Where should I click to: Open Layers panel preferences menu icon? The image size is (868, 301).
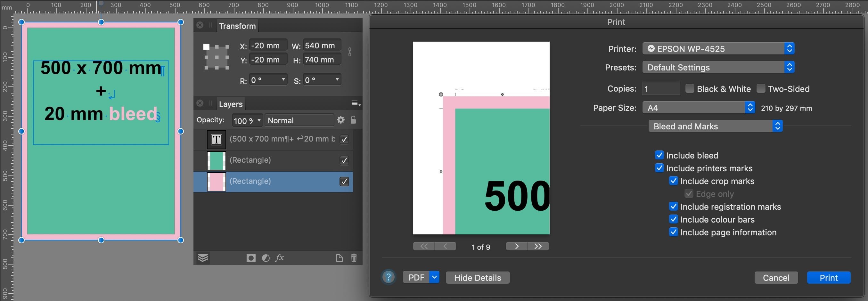tap(356, 103)
